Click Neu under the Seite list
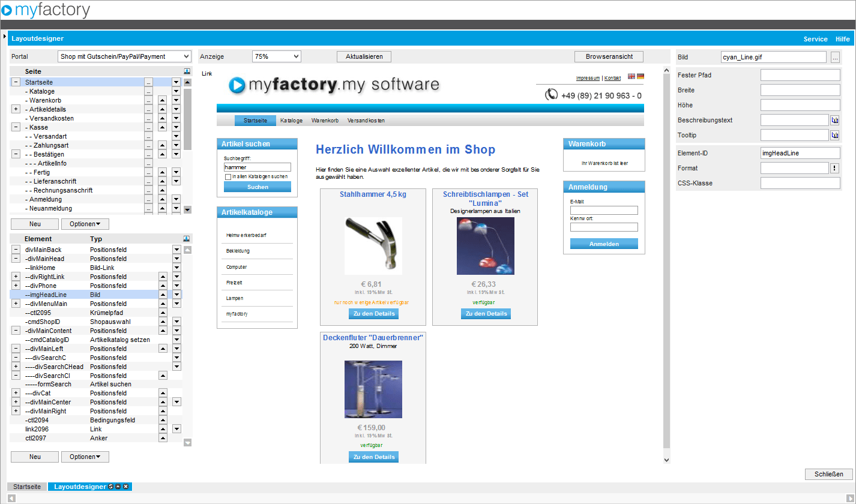Viewport: 856px width, 504px height. 35,224
